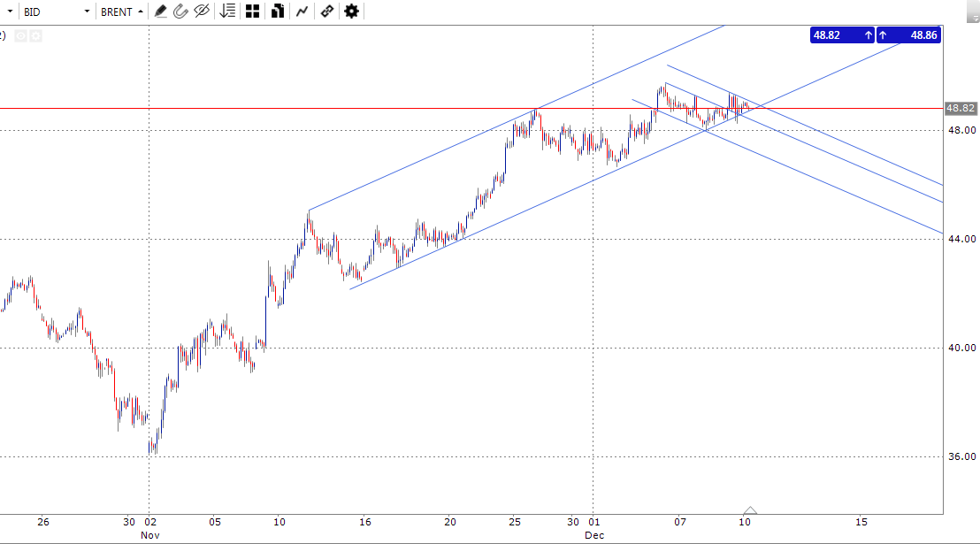Viewport: 980px width, 544px height.
Task: Click the 26 date label
Action: (43, 522)
